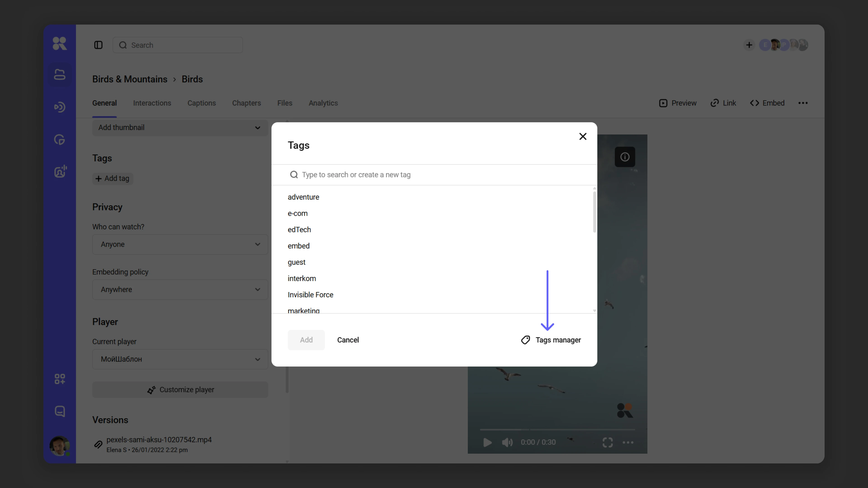The width and height of the screenshot is (868, 488).
Task: Open the video player more options
Action: pos(628,442)
